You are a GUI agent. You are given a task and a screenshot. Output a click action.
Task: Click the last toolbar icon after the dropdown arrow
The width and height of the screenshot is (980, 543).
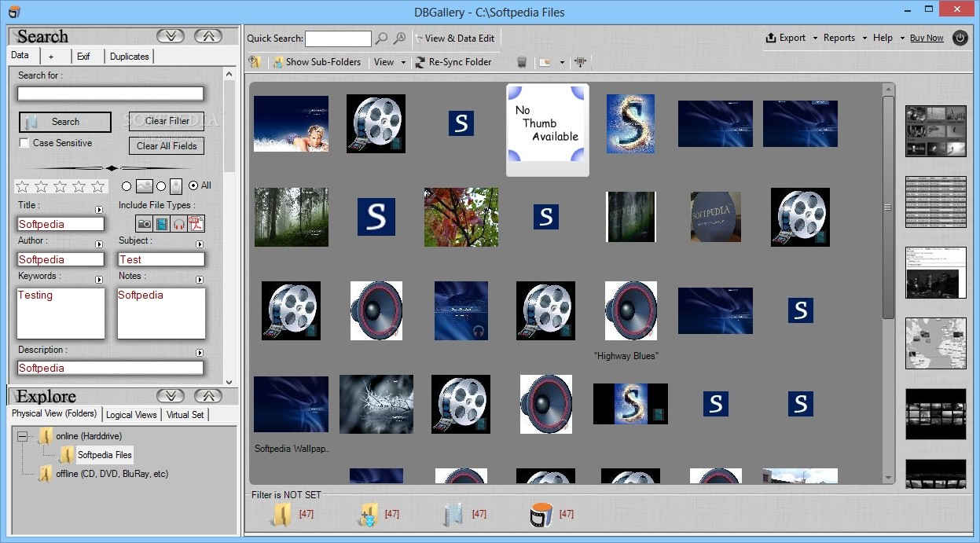click(x=581, y=62)
